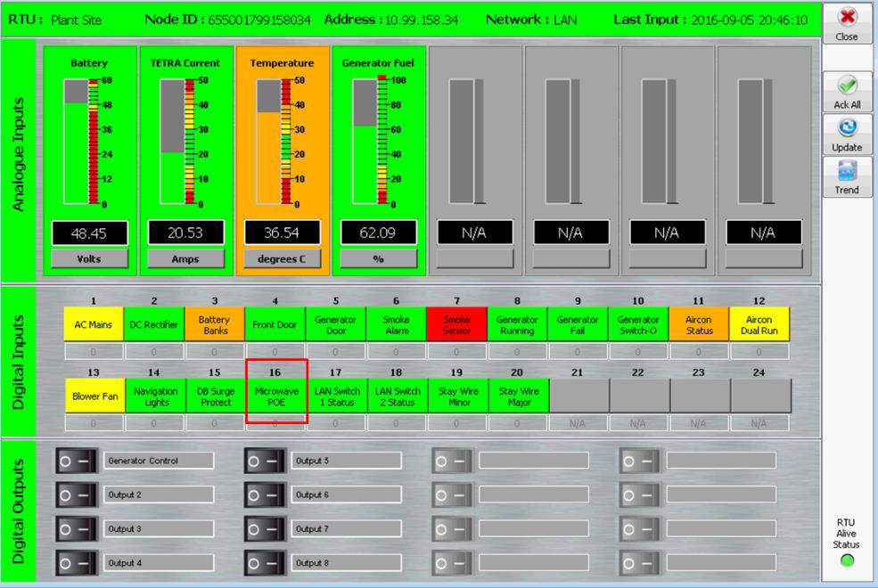
Task: Click the Temperature value field 36.54
Action: (280, 233)
